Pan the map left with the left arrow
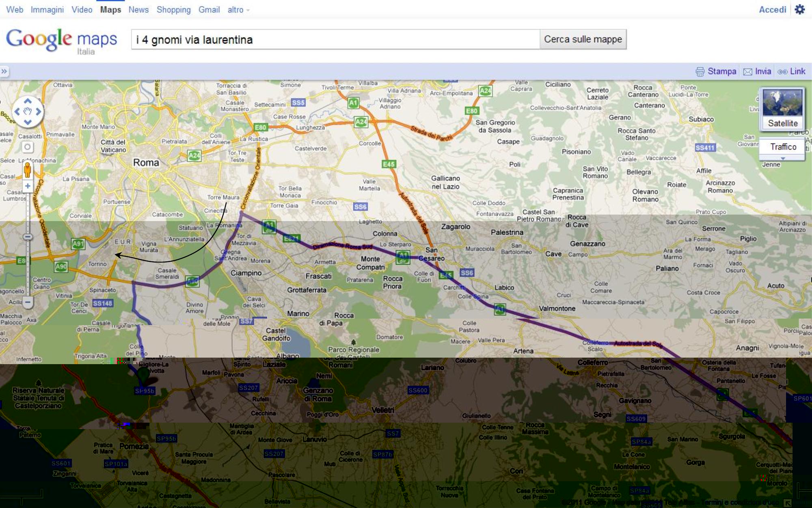The height and width of the screenshot is (508, 812). [x=17, y=111]
